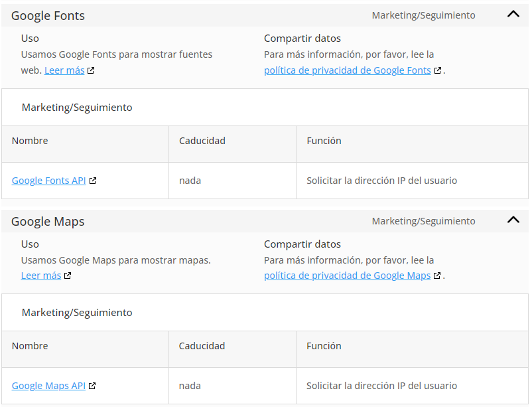The width and height of the screenshot is (532, 407).
Task: Click Marketing/Seguimiento table title under Google Fonts
Action: [x=77, y=108]
